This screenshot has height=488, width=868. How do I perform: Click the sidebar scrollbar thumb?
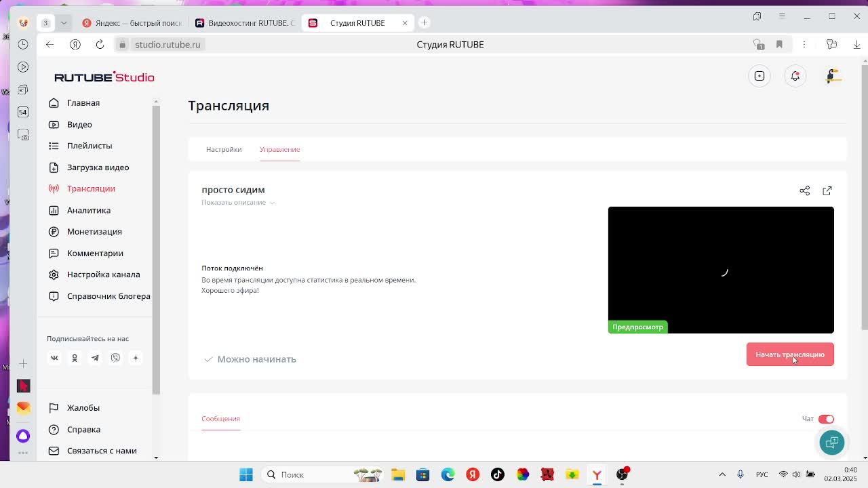pyautogui.click(x=156, y=249)
